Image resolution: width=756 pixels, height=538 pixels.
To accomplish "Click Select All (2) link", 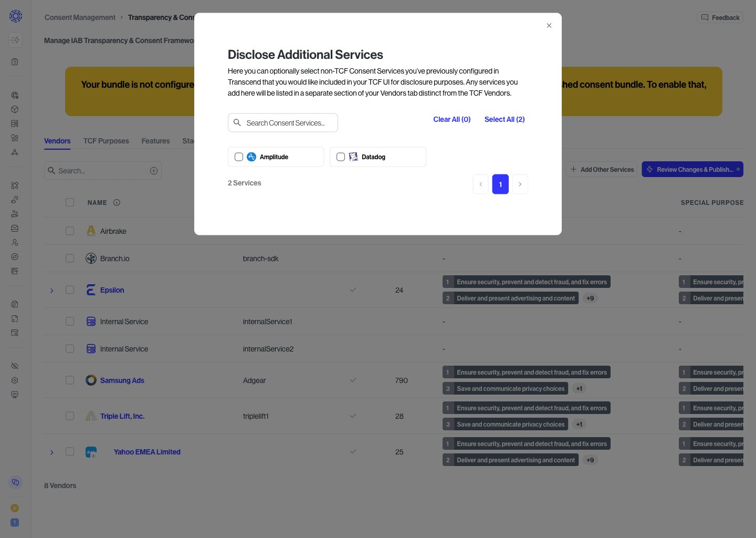I will (x=505, y=119).
